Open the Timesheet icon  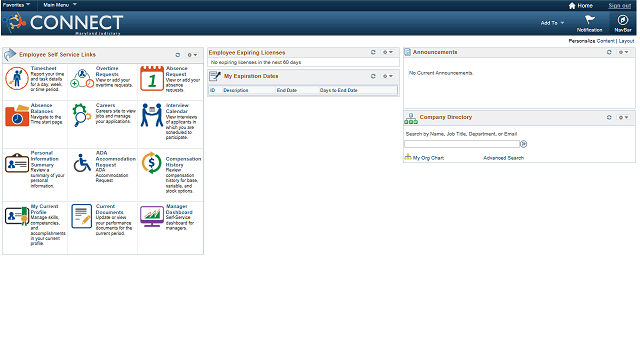point(17,78)
